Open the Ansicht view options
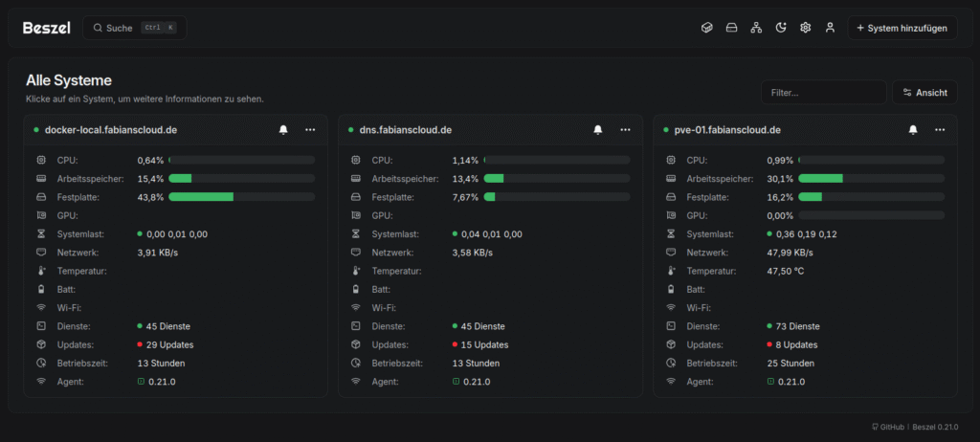This screenshot has height=442, width=980. (x=924, y=93)
